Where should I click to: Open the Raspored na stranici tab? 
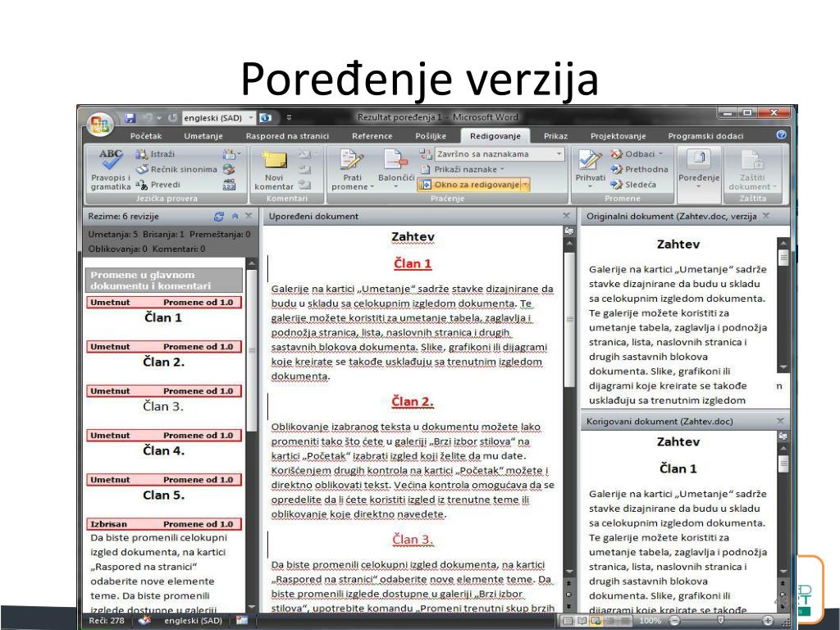pos(287,136)
